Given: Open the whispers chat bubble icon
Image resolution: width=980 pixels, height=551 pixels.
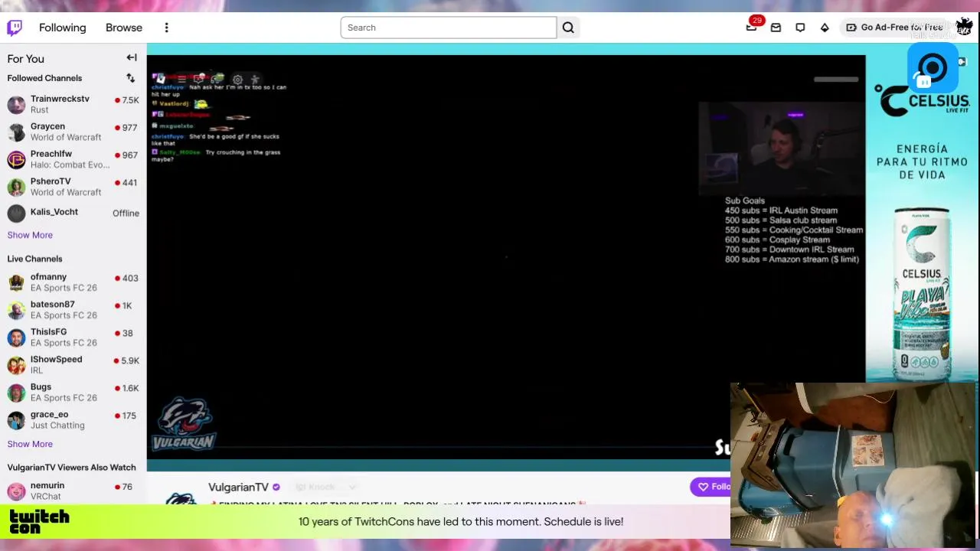Looking at the screenshot, I should [800, 28].
